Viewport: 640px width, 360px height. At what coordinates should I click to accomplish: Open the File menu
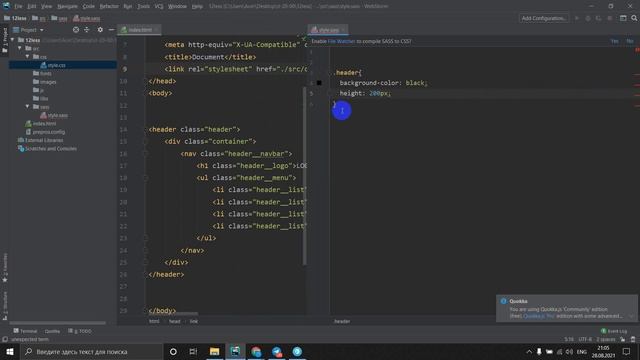pyautogui.click(x=18, y=6)
